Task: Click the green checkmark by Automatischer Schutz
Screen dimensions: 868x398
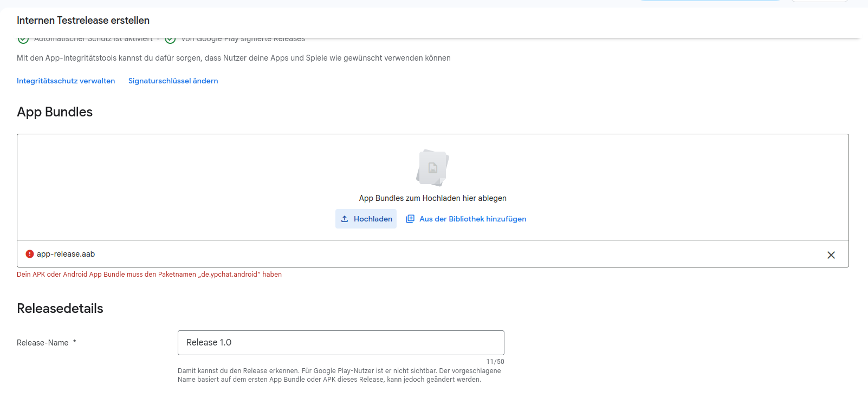Action: tap(23, 39)
